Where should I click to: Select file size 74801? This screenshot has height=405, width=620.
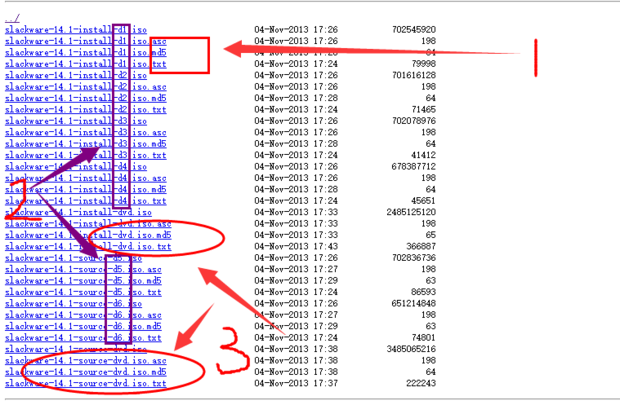[424, 338]
